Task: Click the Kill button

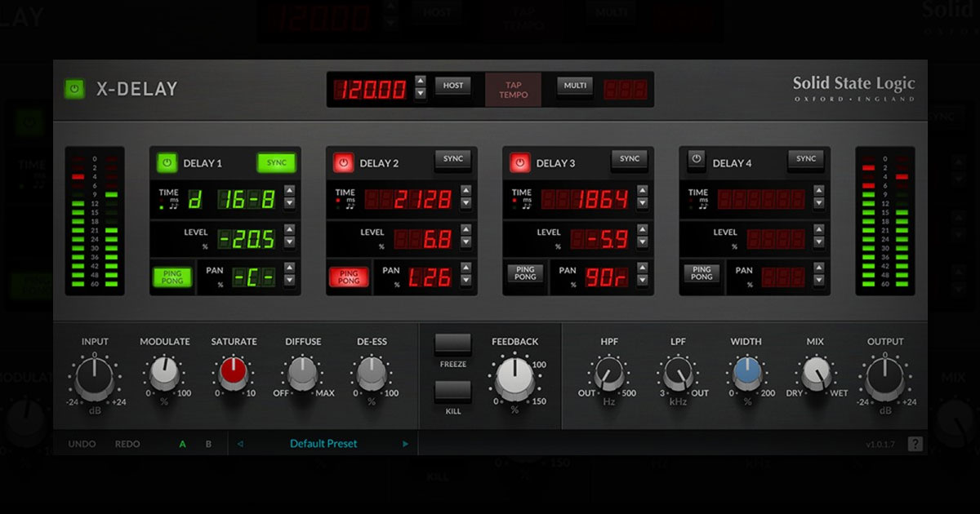Action: (x=453, y=391)
